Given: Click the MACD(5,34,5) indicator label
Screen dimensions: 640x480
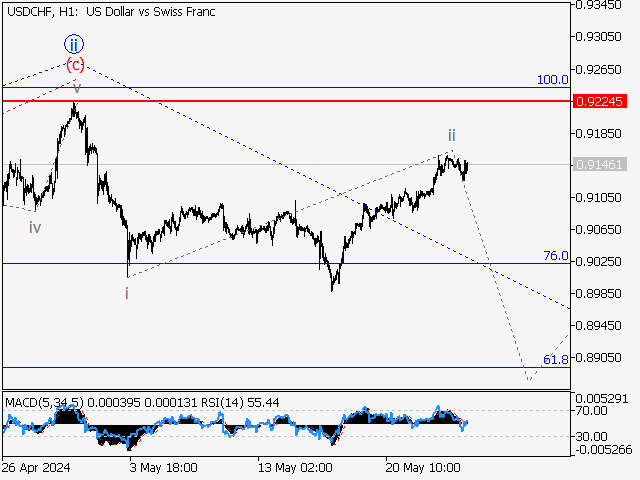Looking at the screenshot, I should pyautogui.click(x=44, y=402).
